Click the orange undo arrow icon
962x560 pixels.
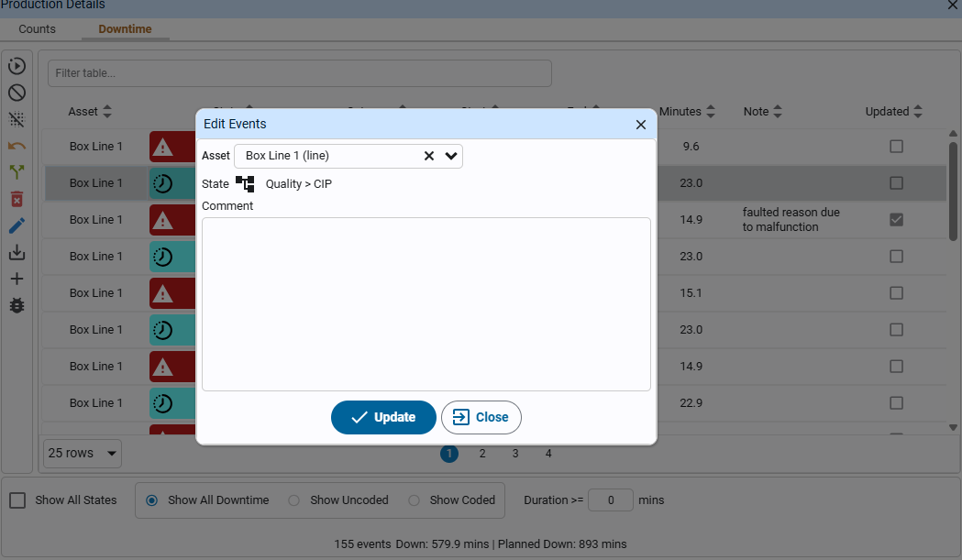point(17,146)
